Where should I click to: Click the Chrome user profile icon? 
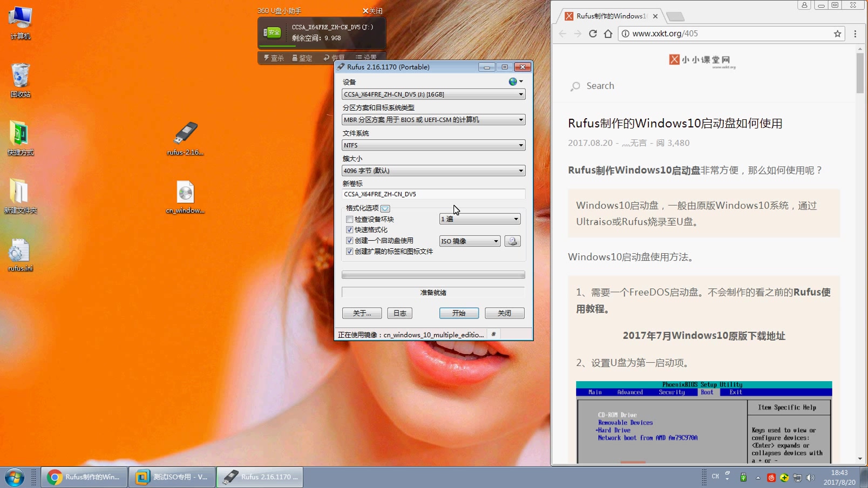804,5
